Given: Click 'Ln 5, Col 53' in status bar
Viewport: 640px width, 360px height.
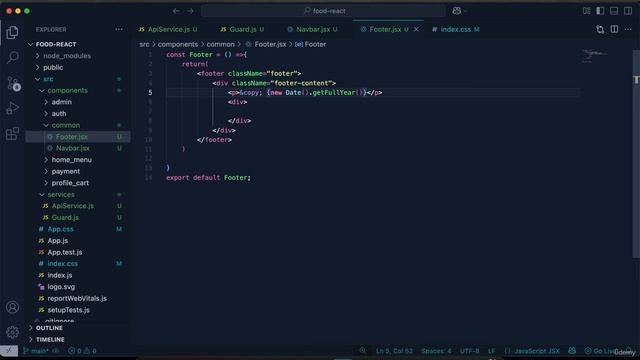Looking at the screenshot, I should coord(394,351).
